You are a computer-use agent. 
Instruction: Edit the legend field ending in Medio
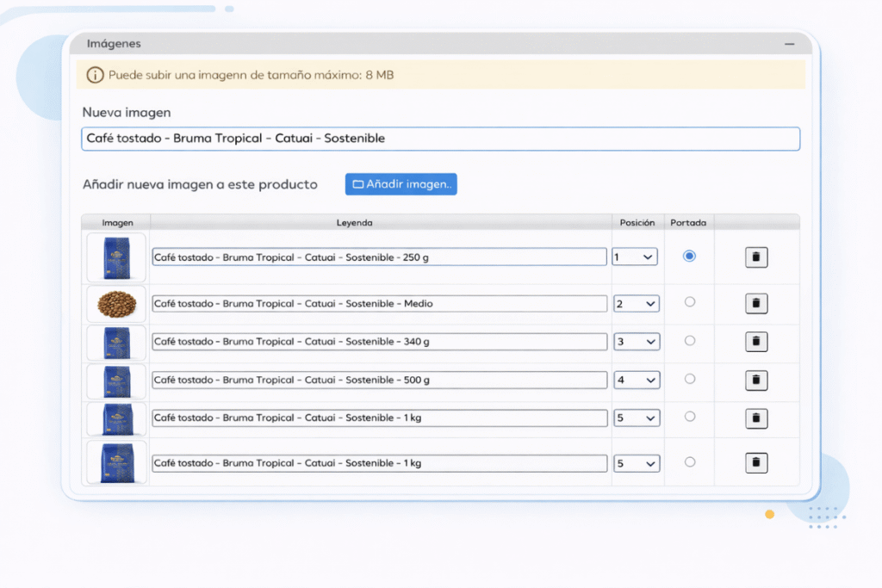(379, 304)
